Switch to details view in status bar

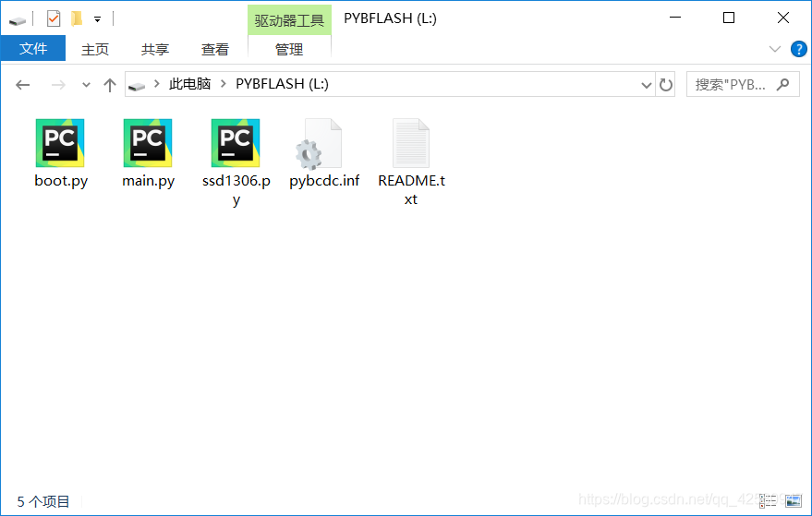click(768, 500)
